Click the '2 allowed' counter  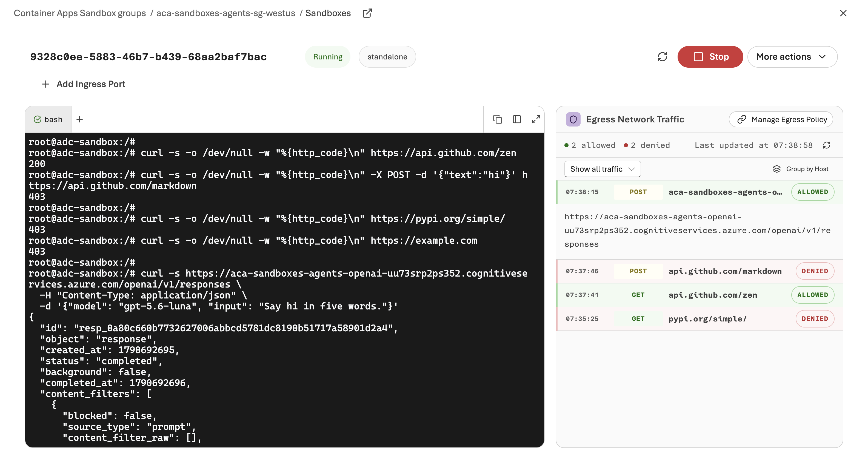(590, 145)
